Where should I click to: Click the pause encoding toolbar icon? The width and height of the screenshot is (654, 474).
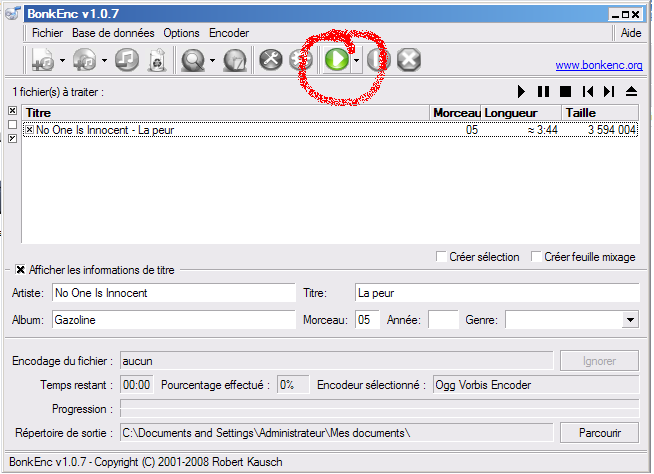click(379, 59)
